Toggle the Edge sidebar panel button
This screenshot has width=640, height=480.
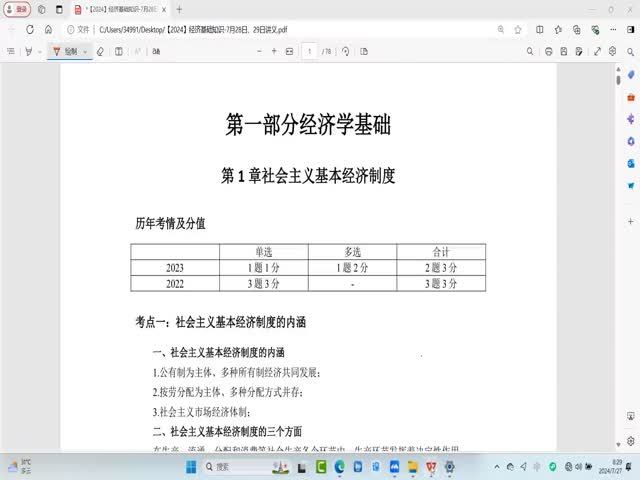coord(631,29)
